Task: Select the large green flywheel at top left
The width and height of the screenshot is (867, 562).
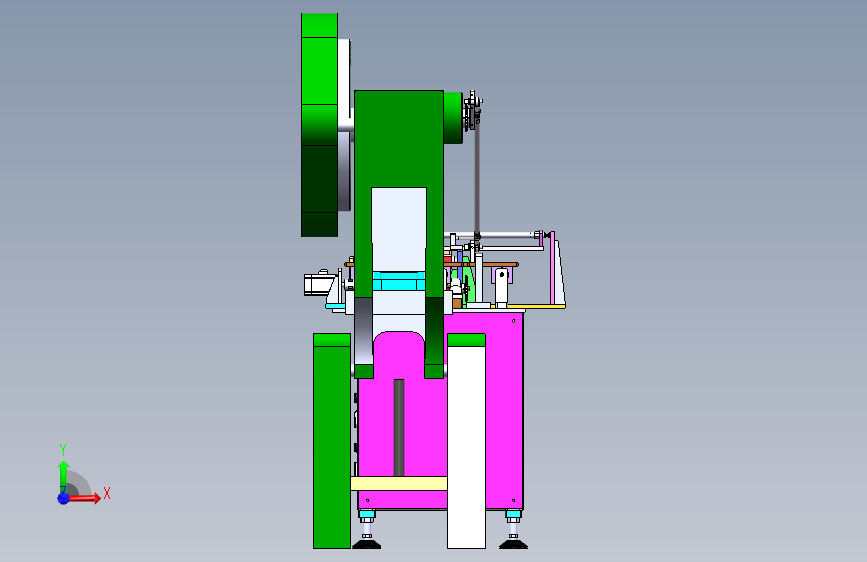Action: (319, 125)
